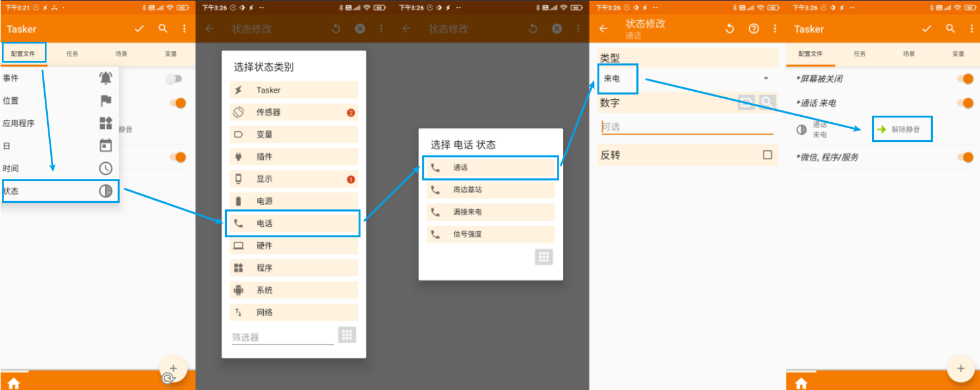Enable the switched-off profile toggle behind the popup menu
This screenshot has width=980, height=390.
[x=174, y=79]
